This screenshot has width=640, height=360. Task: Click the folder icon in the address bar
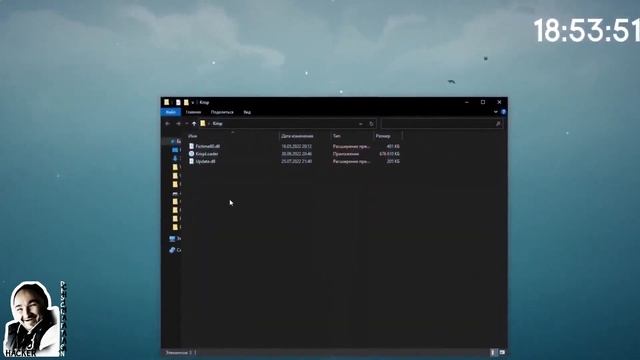[x=203, y=123]
